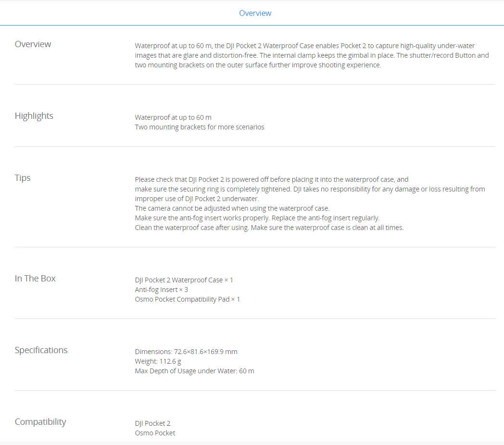
Task: Click the tip about cleaning the waterproof case
Action: 269,228
